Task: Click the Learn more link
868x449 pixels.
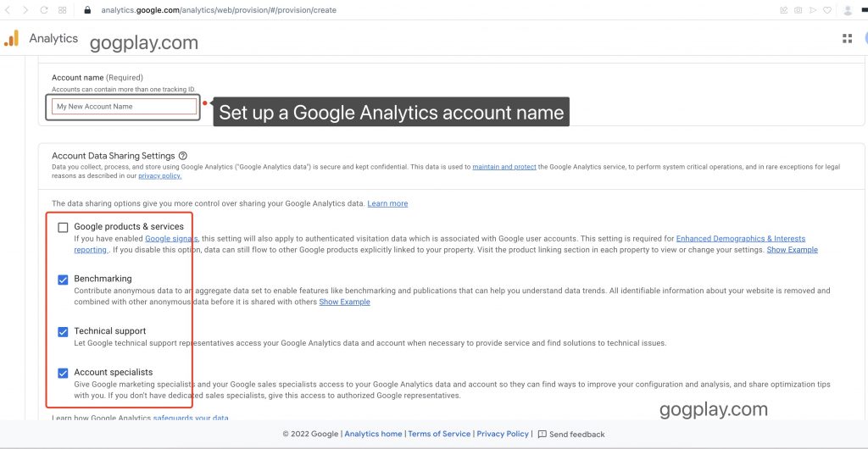Action: (387, 203)
